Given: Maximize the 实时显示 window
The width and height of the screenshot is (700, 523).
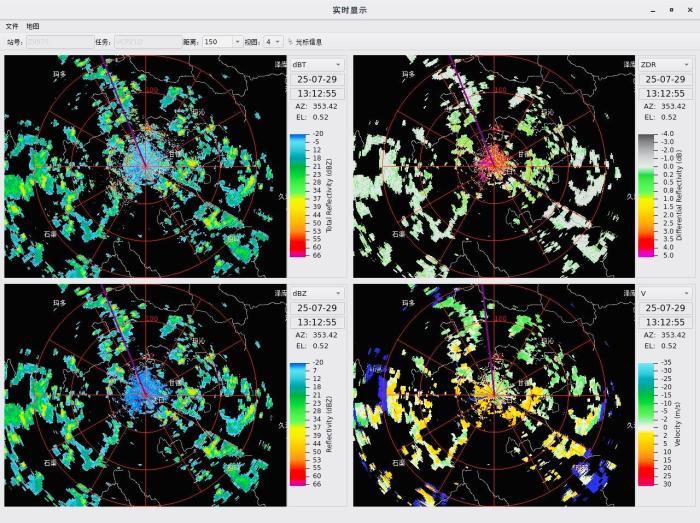Looking at the screenshot, I should coord(671,9).
